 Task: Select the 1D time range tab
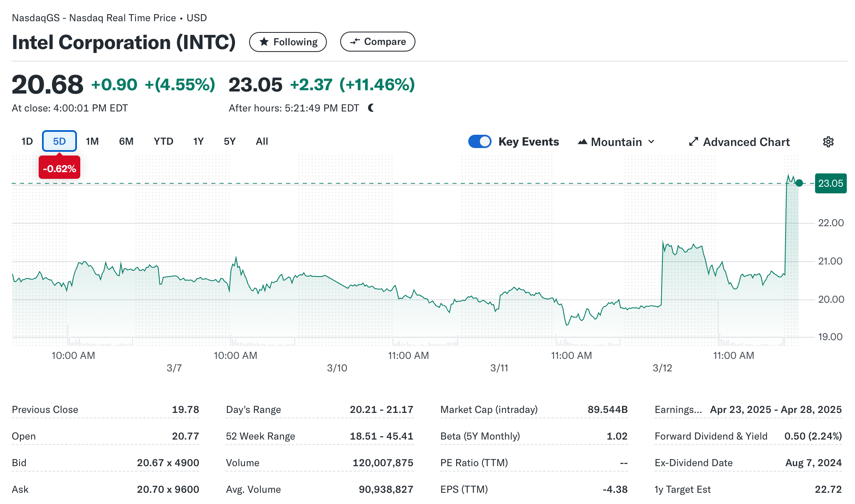click(27, 141)
